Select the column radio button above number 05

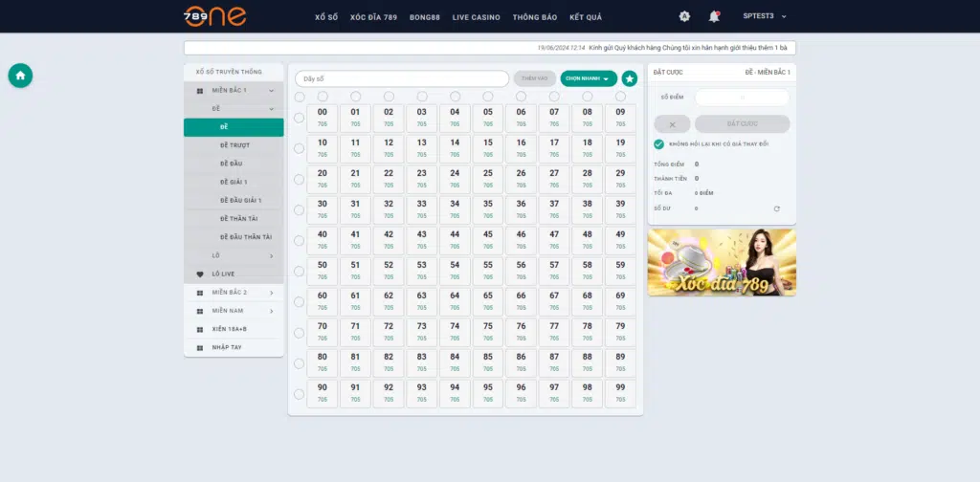[x=488, y=97]
